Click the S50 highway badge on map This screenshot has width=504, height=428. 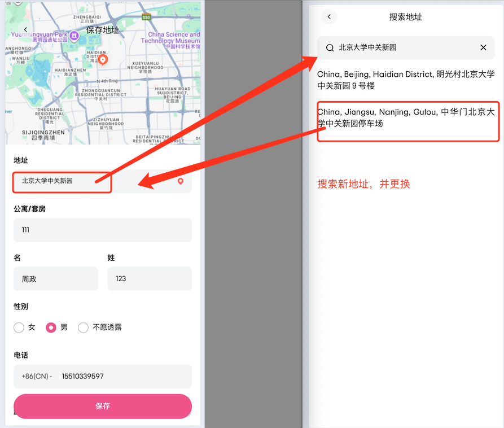click(147, 18)
